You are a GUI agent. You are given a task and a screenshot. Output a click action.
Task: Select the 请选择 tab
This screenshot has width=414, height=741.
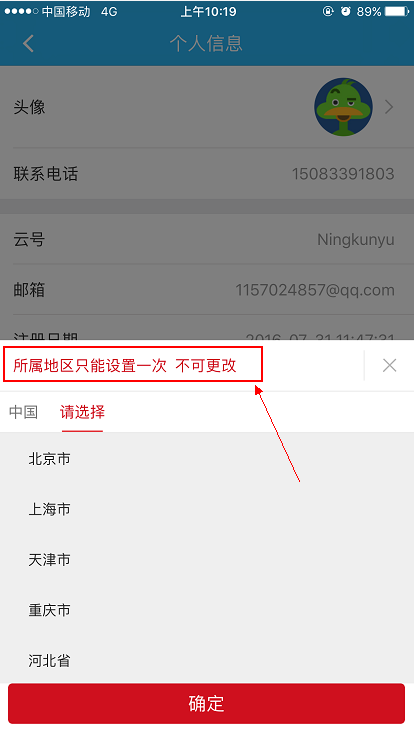[82, 412]
